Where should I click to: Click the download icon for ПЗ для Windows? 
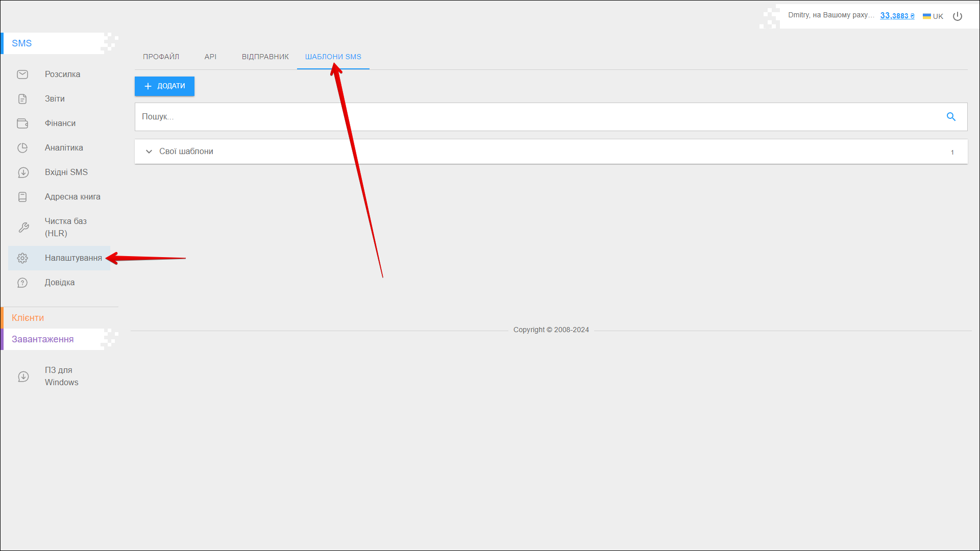23,377
